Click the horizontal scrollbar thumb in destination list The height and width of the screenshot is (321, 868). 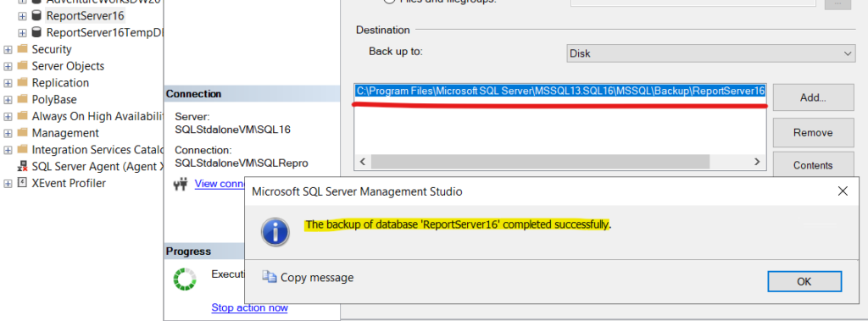(x=540, y=162)
